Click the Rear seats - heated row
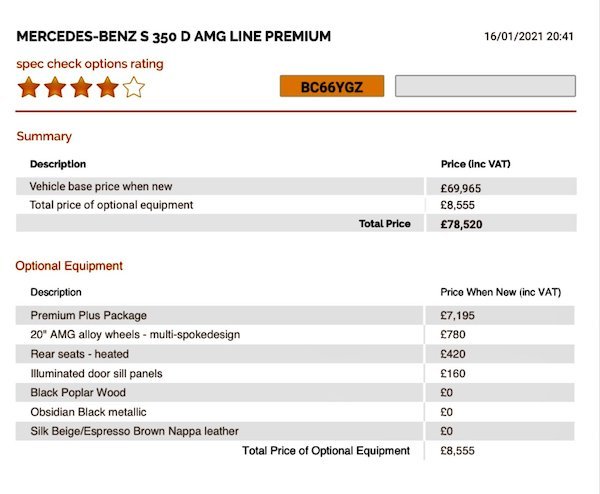The width and height of the screenshot is (600, 494). pos(79,353)
